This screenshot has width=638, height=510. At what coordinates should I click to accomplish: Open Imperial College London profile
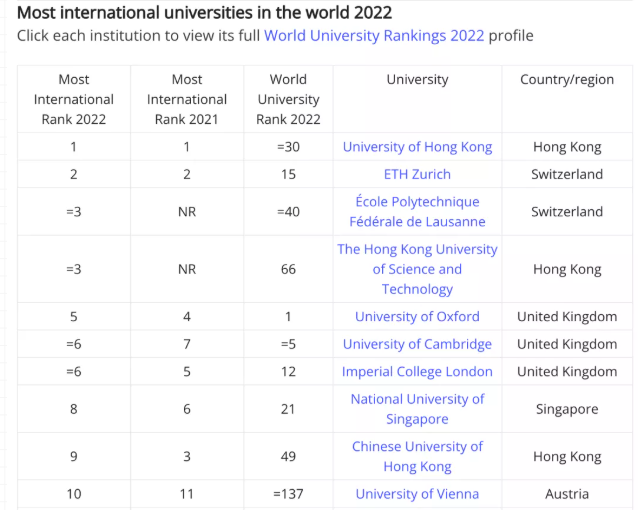[x=417, y=372]
